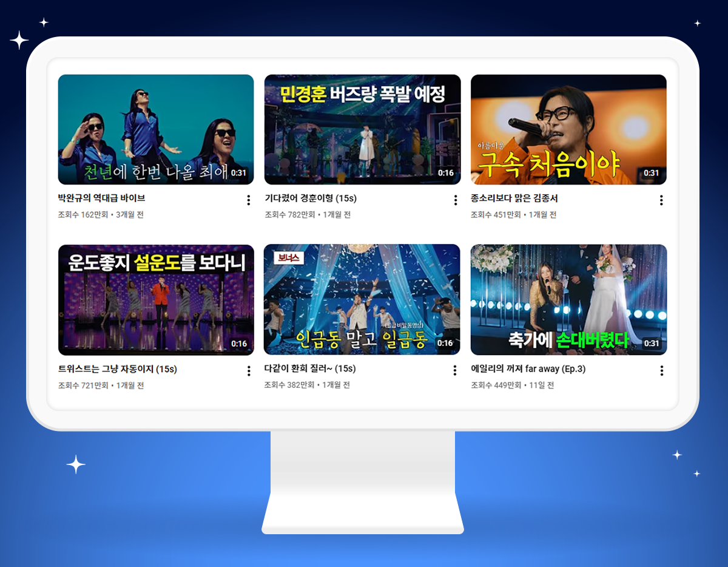
Task: Open video titled 에일리의 꺼져 far away (Ep.3)
Action: click(x=528, y=368)
